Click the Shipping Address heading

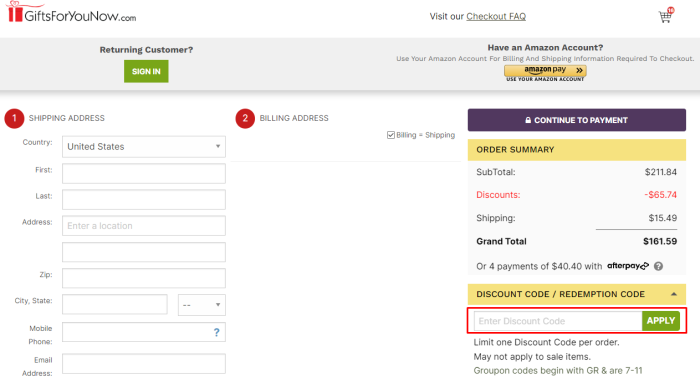coord(67,118)
